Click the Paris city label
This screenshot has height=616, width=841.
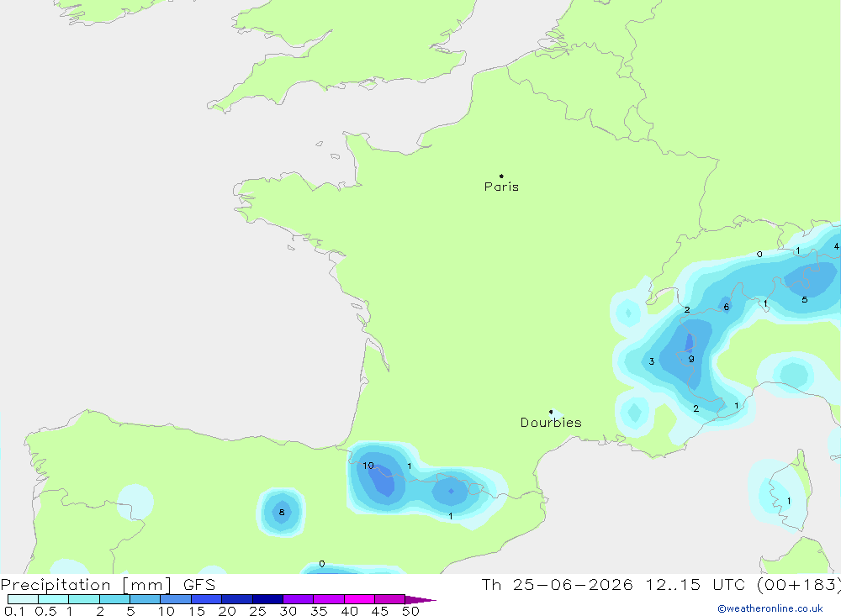[x=501, y=187]
